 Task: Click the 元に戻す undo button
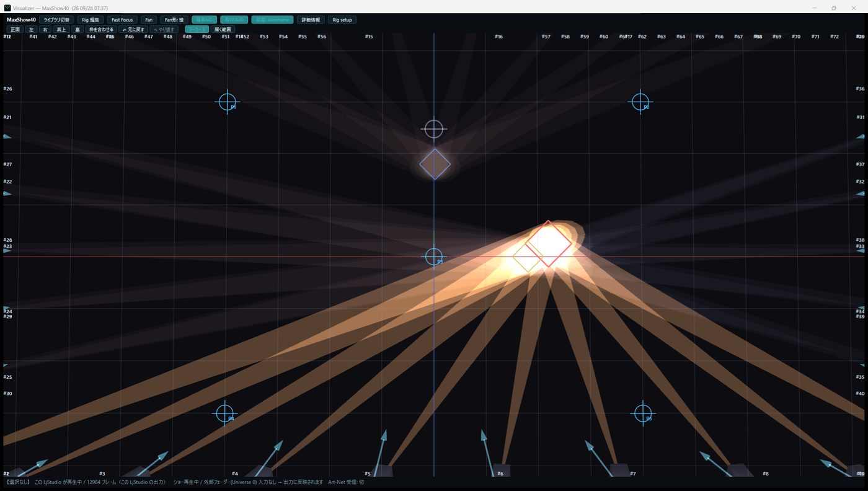(x=133, y=29)
